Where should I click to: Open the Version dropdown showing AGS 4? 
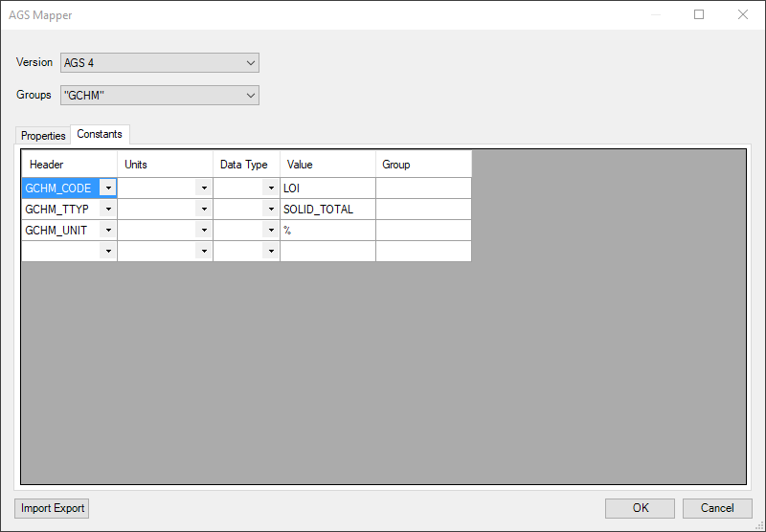coord(160,63)
